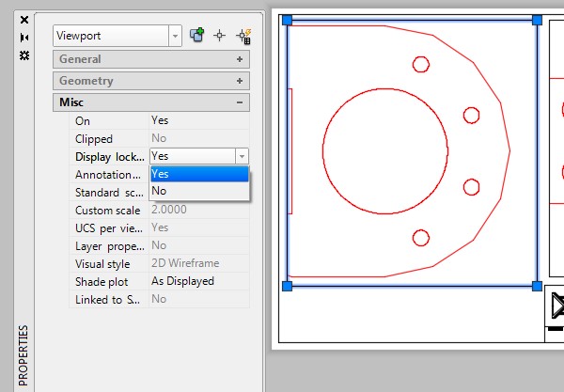
Task: Select Yes in the Display locked list
Action: pyautogui.click(x=198, y=174)
